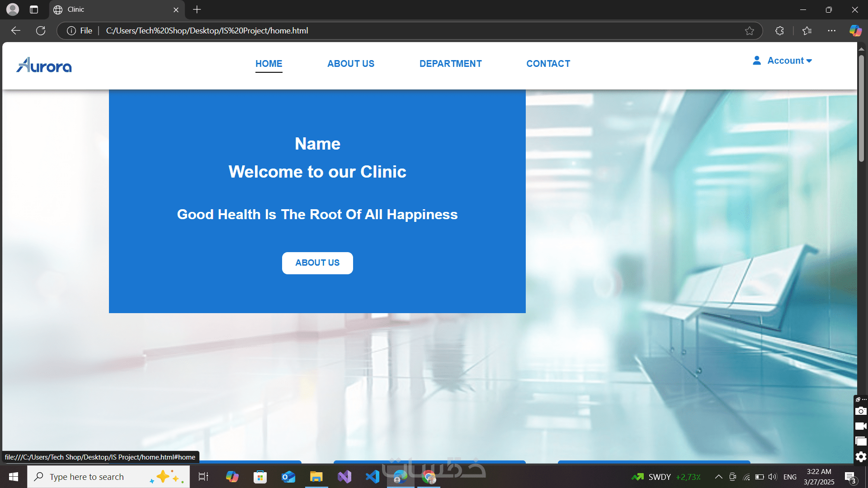
Task: Click the camera screenshot icon
Action: pyautogui.click(x=861, y=411)
